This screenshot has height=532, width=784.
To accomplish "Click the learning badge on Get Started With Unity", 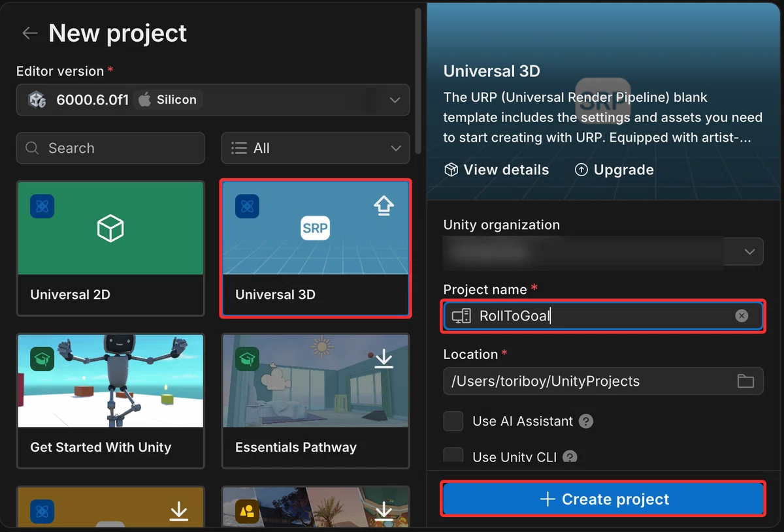I will click(x=42, y=358).
